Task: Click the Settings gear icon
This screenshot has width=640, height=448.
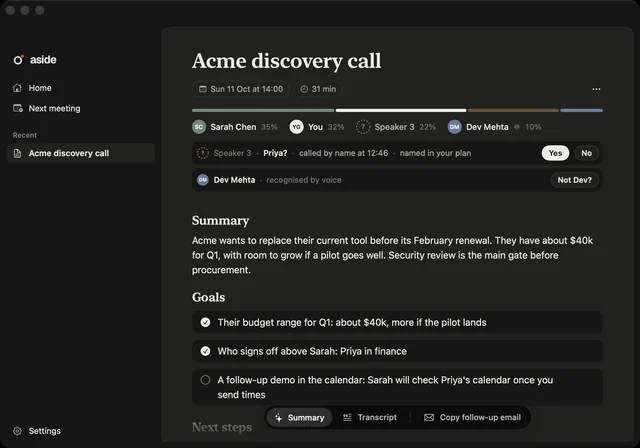Action: tap(18, 431)
